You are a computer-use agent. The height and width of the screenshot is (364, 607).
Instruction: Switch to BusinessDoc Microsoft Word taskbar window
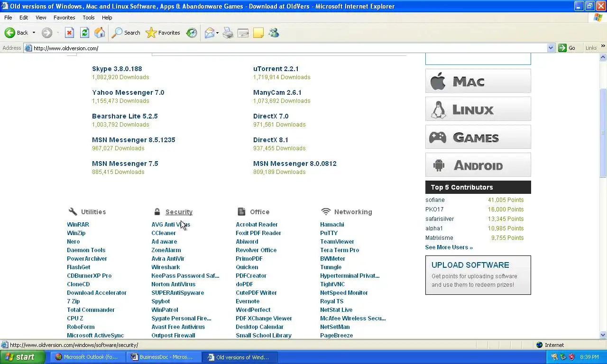pyautogui.click(x=164, y=357)
